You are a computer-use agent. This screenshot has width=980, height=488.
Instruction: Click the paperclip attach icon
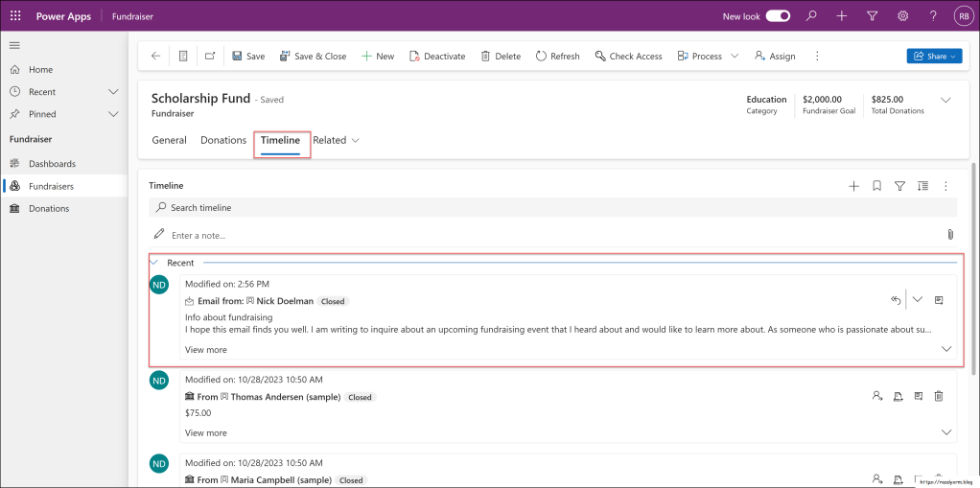click(x=949, y=234)
